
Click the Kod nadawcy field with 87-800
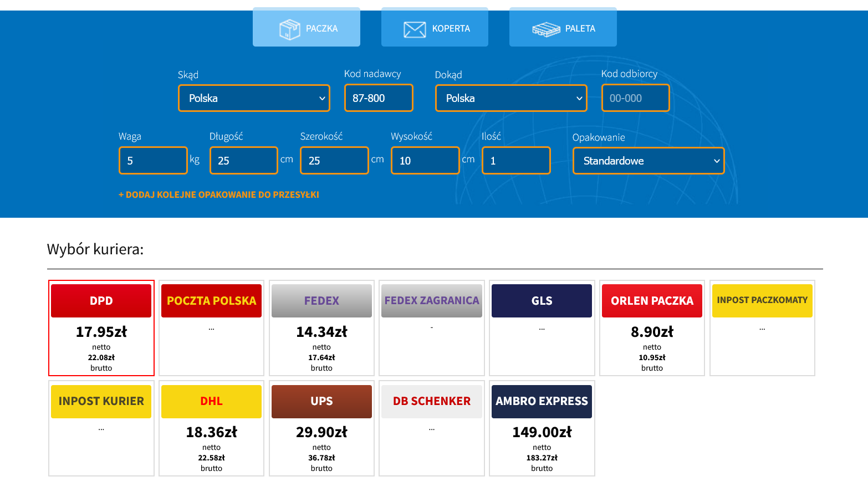coord(379,98)
